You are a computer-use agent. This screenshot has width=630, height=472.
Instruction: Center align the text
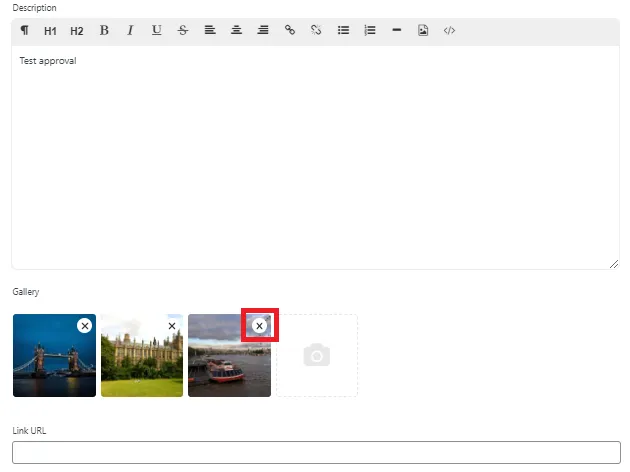(237, 31)
